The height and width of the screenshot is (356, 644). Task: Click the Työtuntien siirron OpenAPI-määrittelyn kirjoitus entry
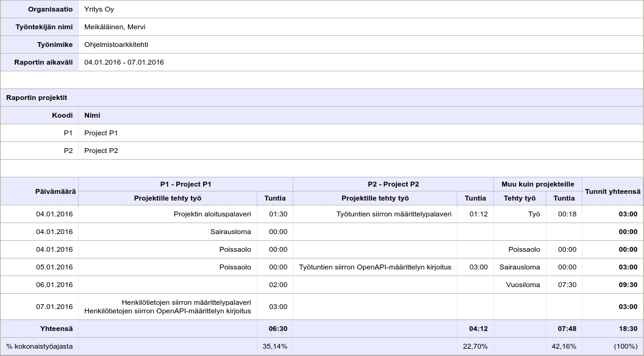point(374,267)
